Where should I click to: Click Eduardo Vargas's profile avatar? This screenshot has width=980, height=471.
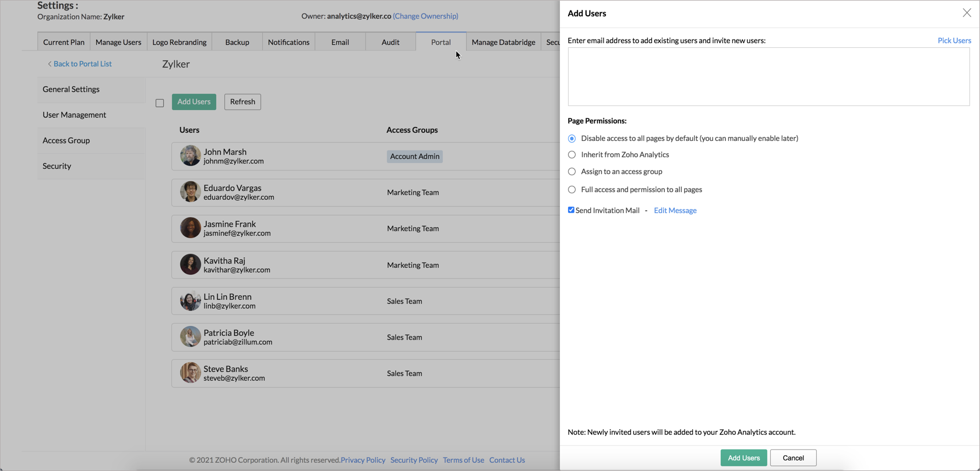point(190,192)
